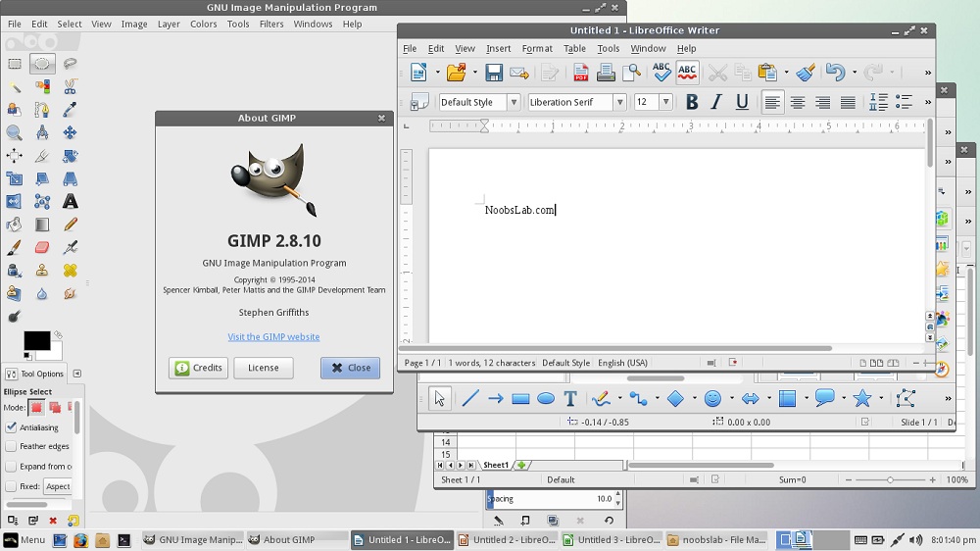Select the GIMP Text tool
This screenshot has height=551, width=980.
tap(70, 201)
